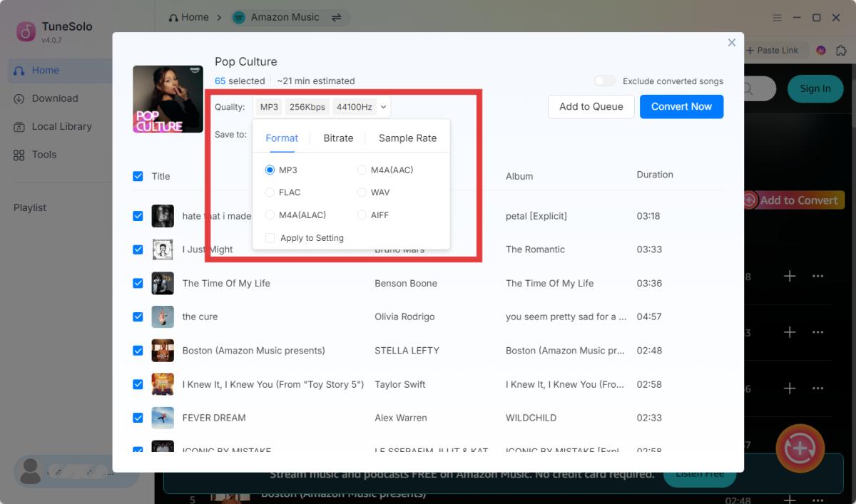The height and width of the screenshot is (504, 856).
Task: Choose FLAC as output format
Action: pos(270,192)
